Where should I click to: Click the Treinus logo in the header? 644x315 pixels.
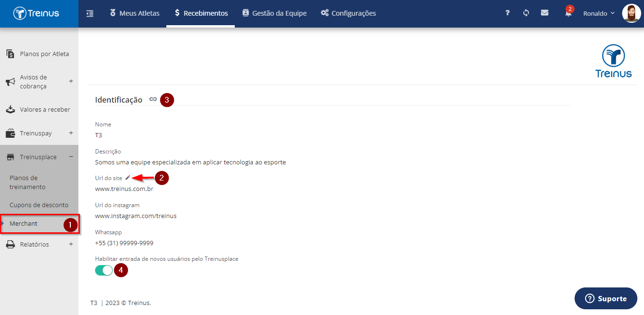(x=36, y=13)
